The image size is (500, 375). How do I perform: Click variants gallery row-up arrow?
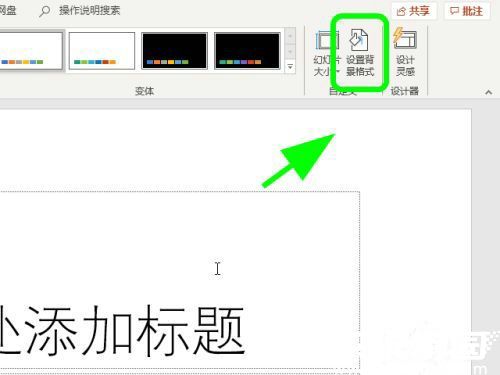coord(290,36)
